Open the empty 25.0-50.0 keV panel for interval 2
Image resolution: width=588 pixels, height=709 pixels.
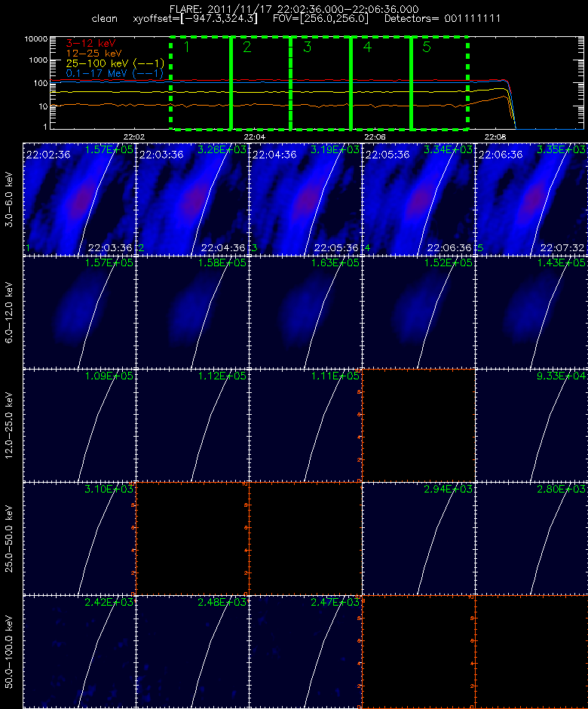[192, 539]
